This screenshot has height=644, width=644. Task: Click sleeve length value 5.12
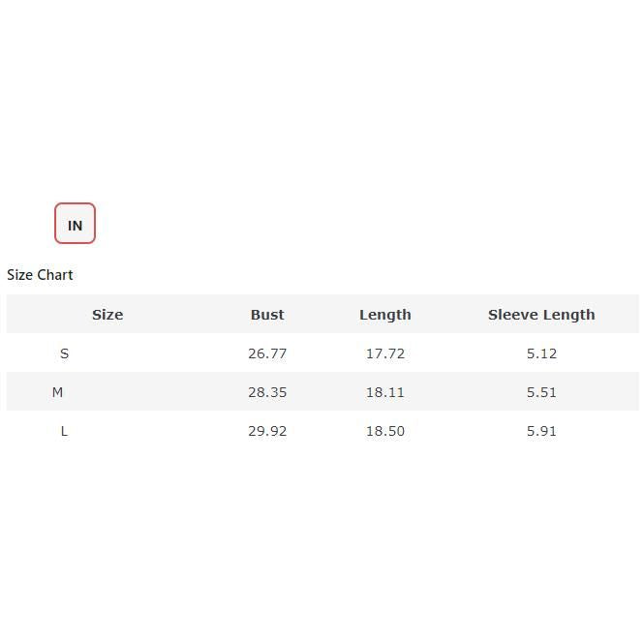pos(541,353)
